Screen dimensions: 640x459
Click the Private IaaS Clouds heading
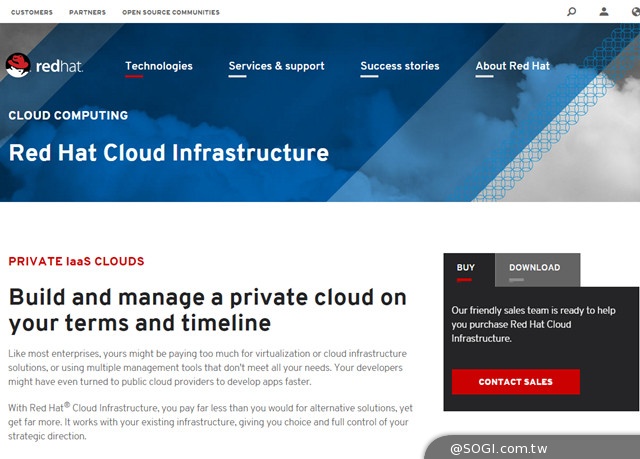[76, 262]
